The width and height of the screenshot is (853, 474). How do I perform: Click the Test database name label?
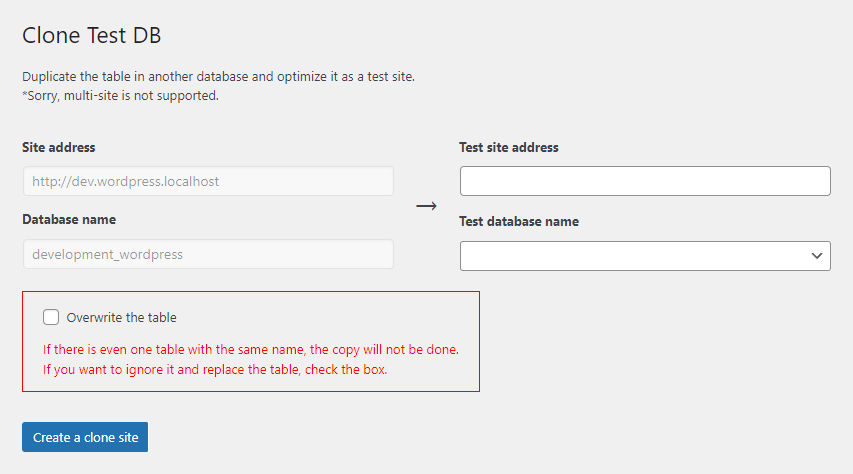coord(519,221)
